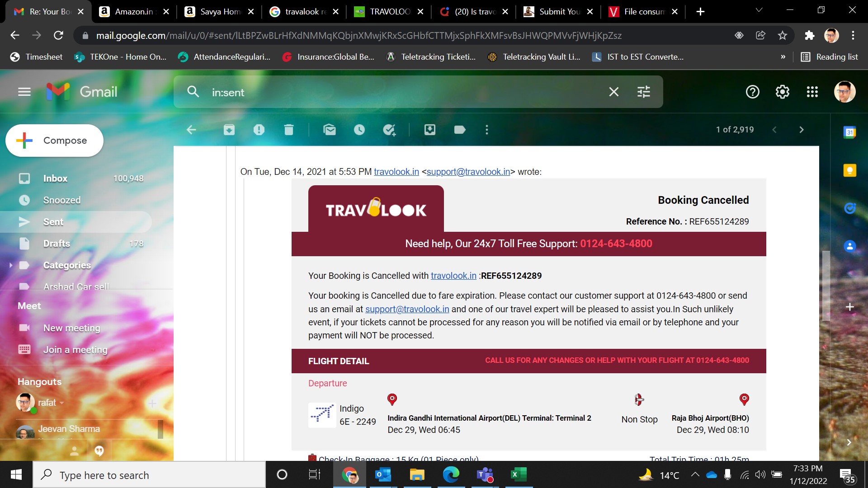Open the support@travolook.in link in the message body
This screenshot has height=488, width=868.
(407, 309)
